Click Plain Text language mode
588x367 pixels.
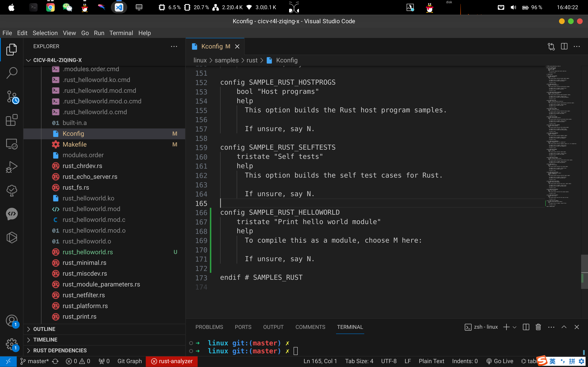(x=431, y=361)
